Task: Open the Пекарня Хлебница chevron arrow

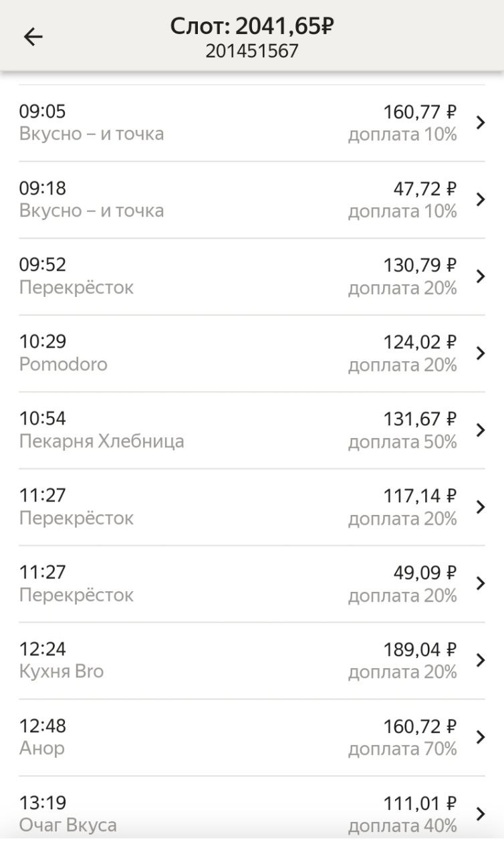Action: pyautogui.click(x=480, y=430)
